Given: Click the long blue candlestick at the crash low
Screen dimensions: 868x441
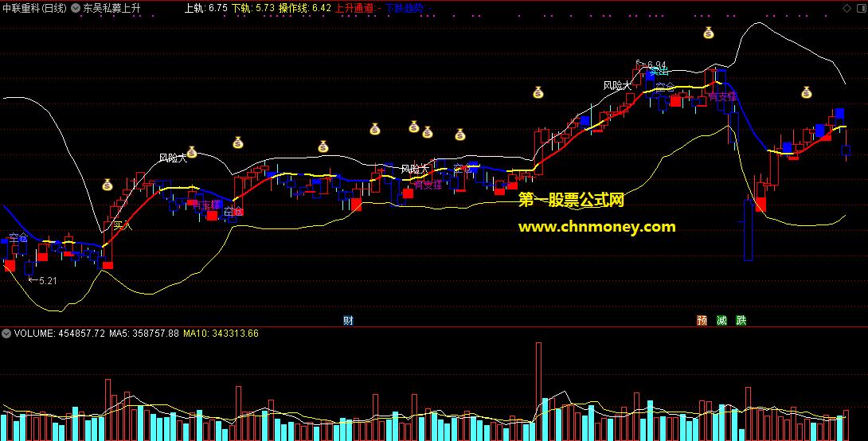Looking at the screenshot, I should tap(748, 230).
